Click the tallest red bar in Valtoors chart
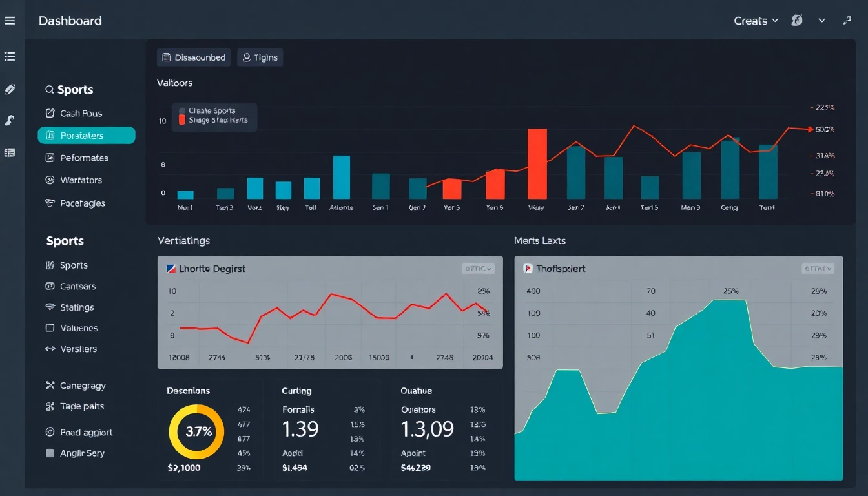 pyautogui.click(x=537, y=164)
